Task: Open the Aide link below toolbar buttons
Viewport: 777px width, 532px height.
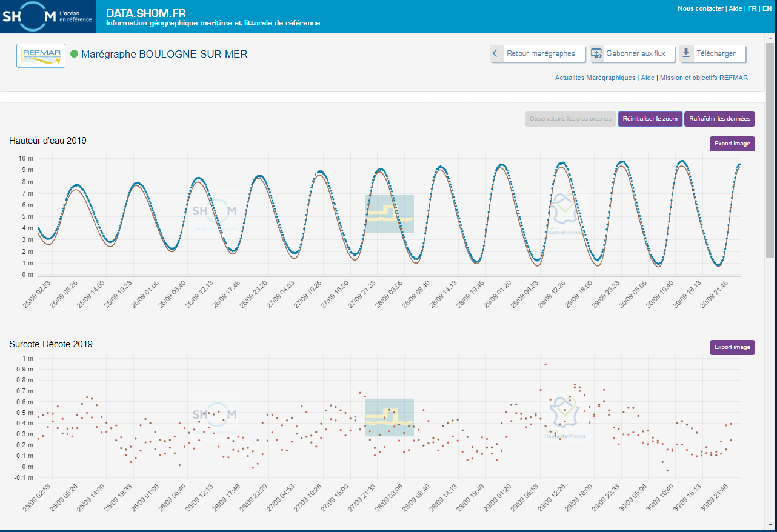Action: point(648,78)
